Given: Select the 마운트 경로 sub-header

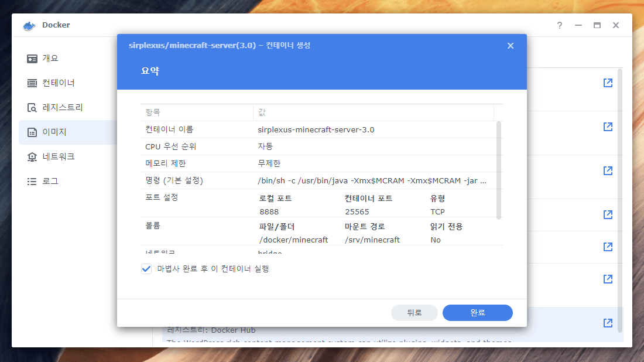Looking at the screenshot, I should (x=364, y=227).
